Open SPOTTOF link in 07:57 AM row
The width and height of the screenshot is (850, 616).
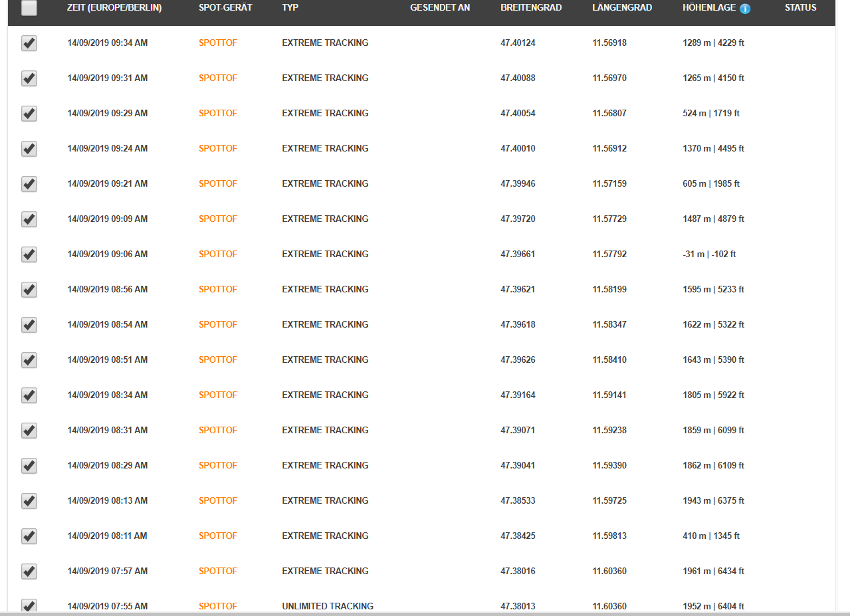point(218,571)
